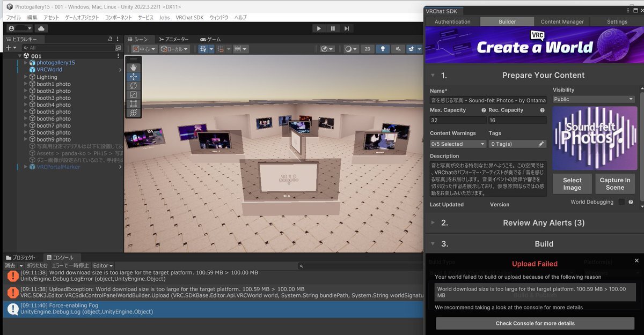
Task: Open the Visibility Public dropdown
Action: 594,99
